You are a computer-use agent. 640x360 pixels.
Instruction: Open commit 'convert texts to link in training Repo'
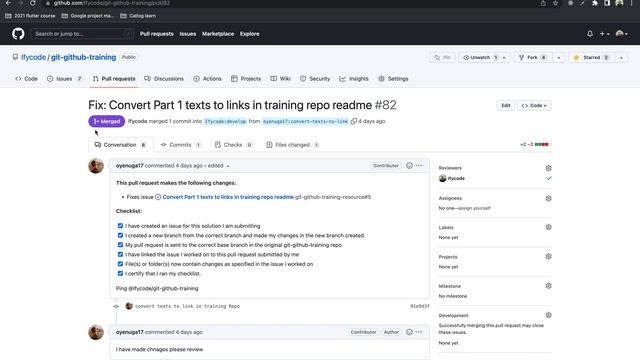(x=187, y=306)
